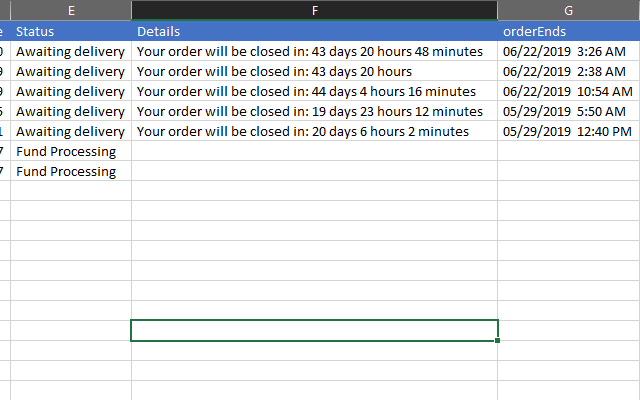Image resolution: width=640 pixels, height=400 pixels.
Task: Select the Details cell ending in 43 days 20 hours
Action: (314, 71)
